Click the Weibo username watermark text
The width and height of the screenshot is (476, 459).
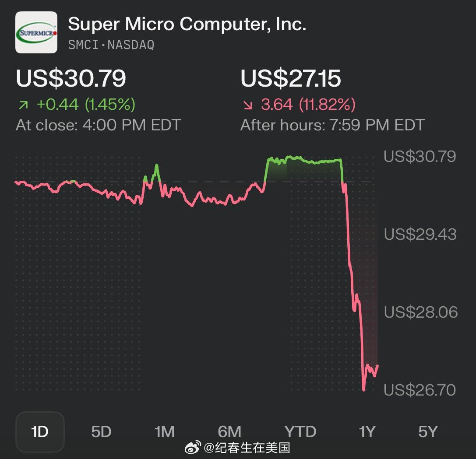247,448
